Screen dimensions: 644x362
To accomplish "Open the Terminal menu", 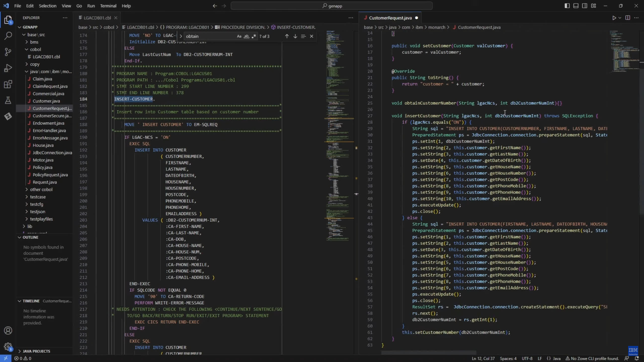I will [x=108, y=6].
